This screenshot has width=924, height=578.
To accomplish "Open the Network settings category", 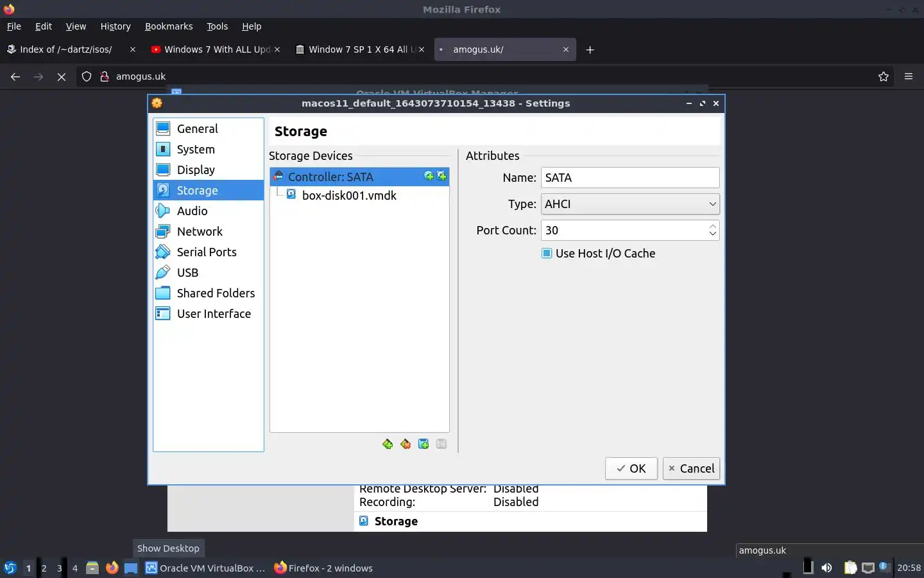I will tap(209, 231).
